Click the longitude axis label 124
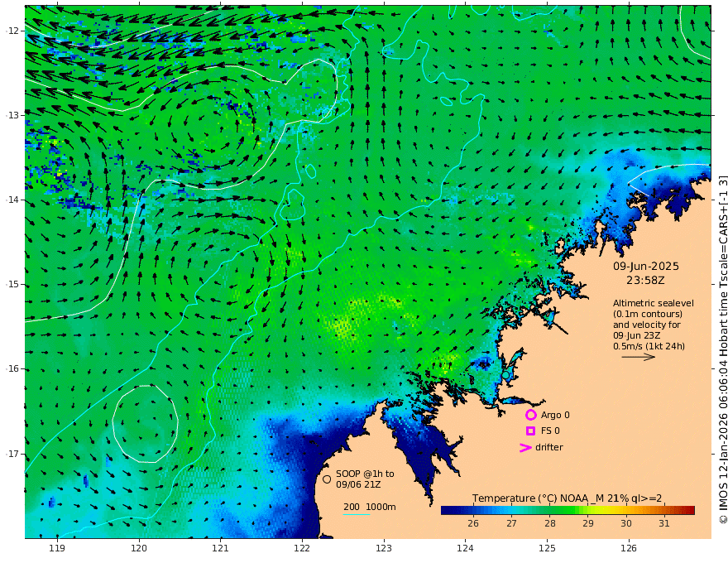 pyautogui.click(x=465, y=549)
